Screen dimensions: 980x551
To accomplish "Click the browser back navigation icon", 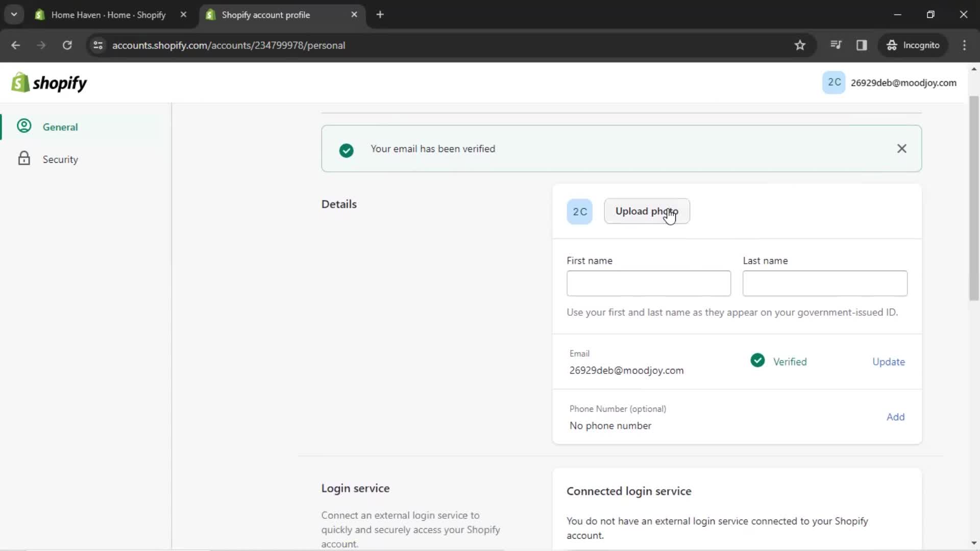I will coord(16,45).
